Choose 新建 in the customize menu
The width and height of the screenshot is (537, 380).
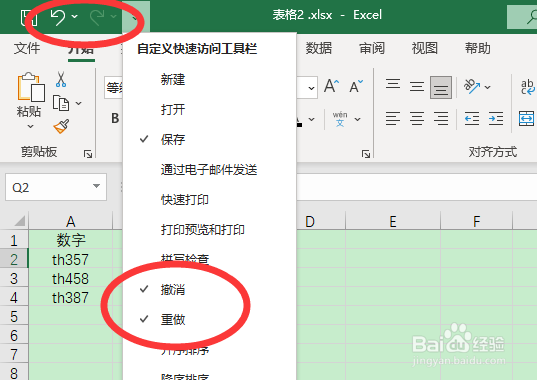(x=210, y=80)
